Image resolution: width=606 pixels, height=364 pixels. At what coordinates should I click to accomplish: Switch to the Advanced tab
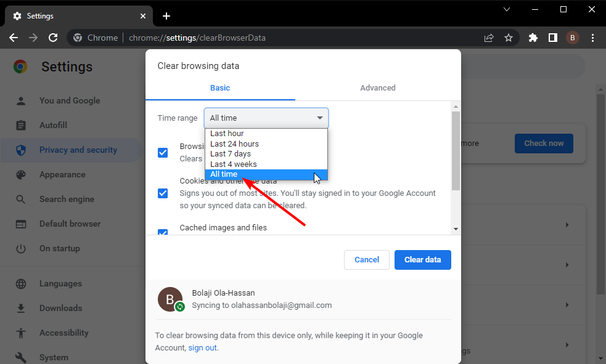point(377,87)
